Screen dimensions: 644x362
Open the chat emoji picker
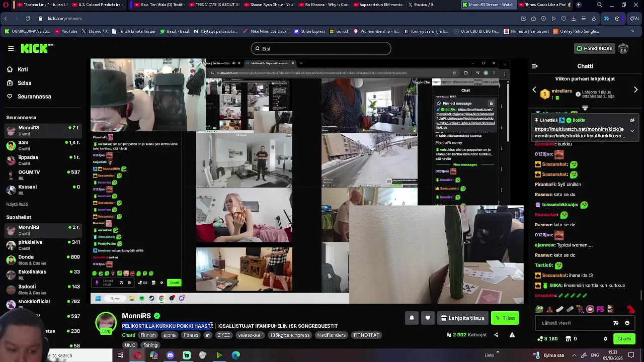[x=627, y=323]
